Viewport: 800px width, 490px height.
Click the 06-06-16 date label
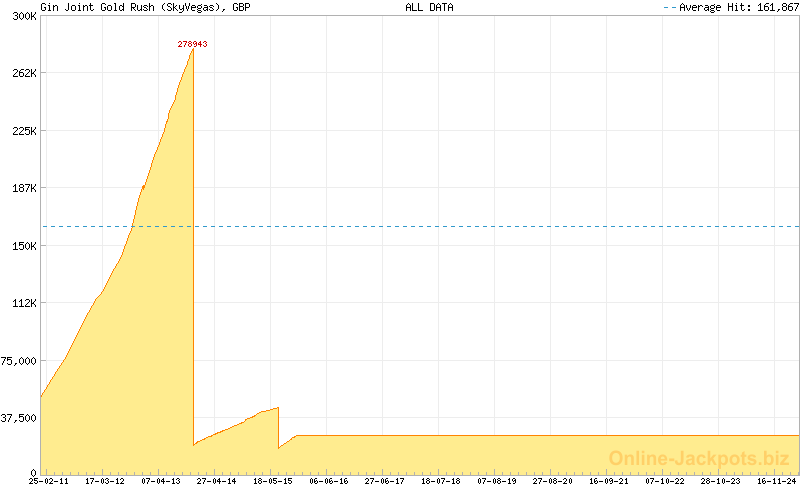(329, 481)
